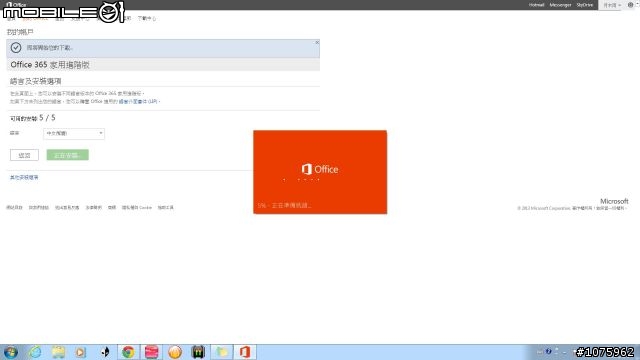The image size is (640, 360).
Task: Open the Cookie privacy footer link
Action: pos(137,208)
